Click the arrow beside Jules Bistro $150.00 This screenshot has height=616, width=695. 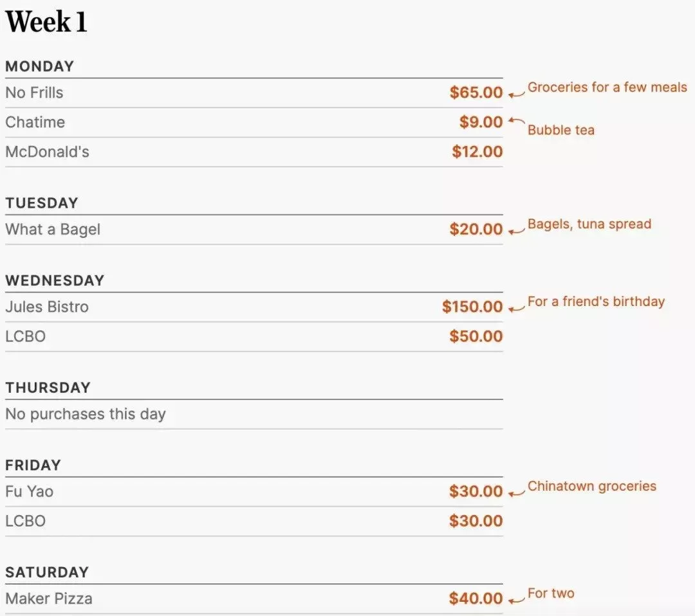[x=516, y=309]
